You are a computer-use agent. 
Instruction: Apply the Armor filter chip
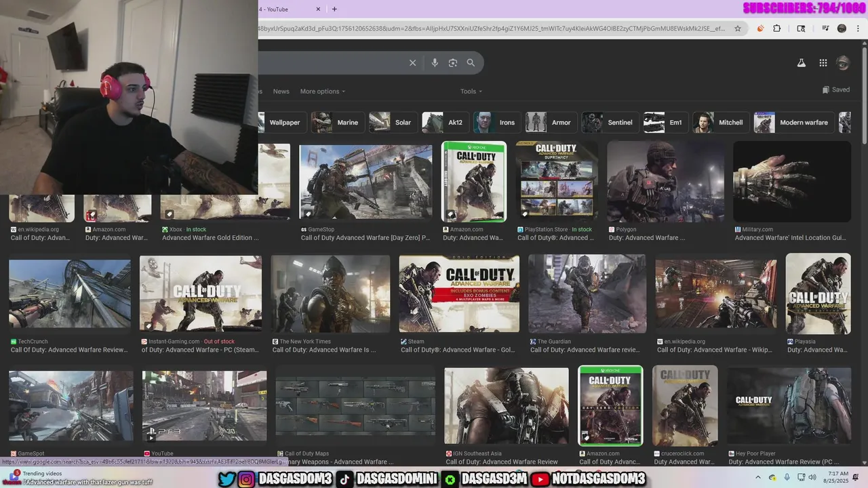[x=551, y=123]
